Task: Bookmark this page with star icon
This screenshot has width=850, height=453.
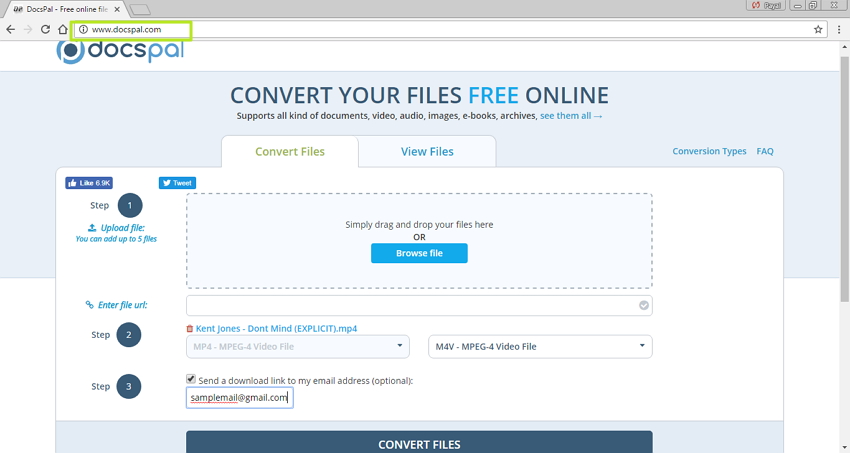Action: [818, 29]
